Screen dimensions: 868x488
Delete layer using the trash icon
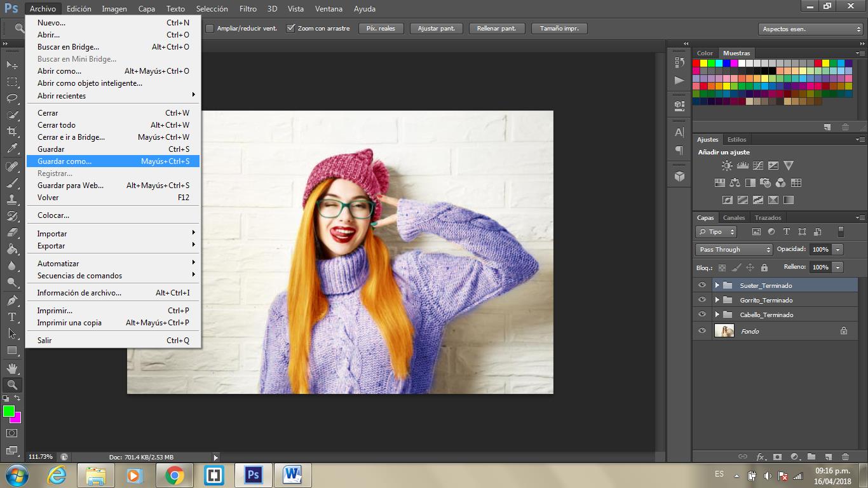click(845, 456)
